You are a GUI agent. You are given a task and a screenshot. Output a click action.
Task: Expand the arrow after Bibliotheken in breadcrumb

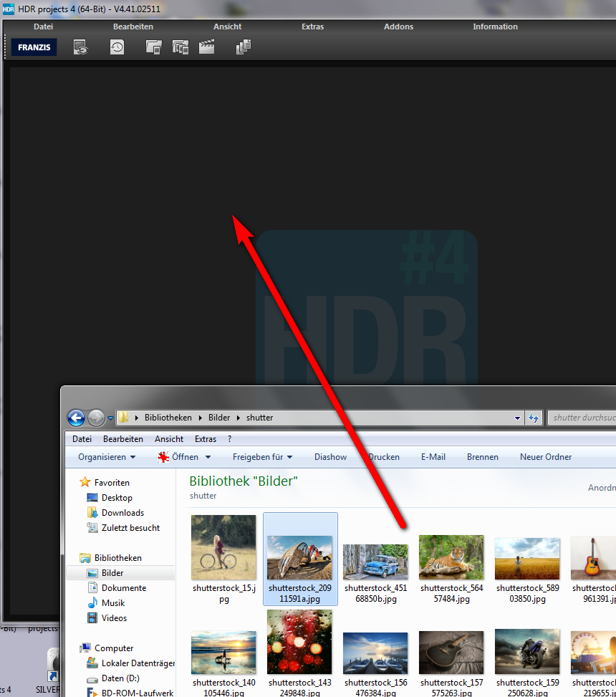(200, 418)
